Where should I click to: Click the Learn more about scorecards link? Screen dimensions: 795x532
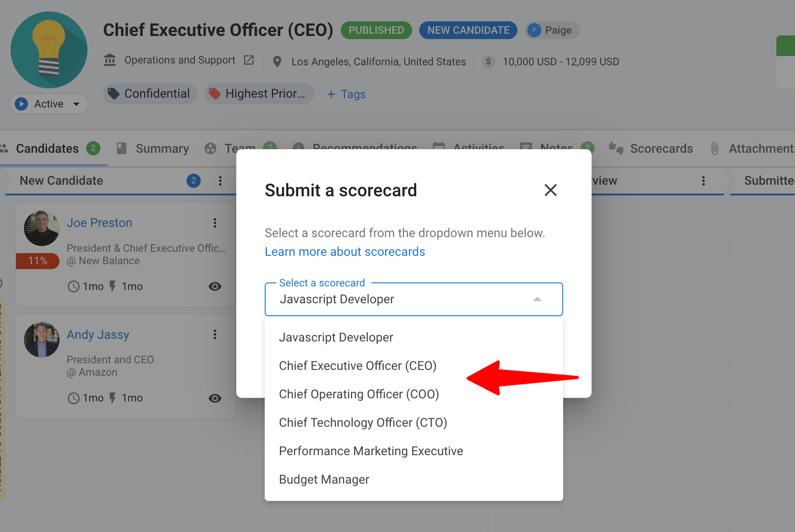click(x=345, y=251)
